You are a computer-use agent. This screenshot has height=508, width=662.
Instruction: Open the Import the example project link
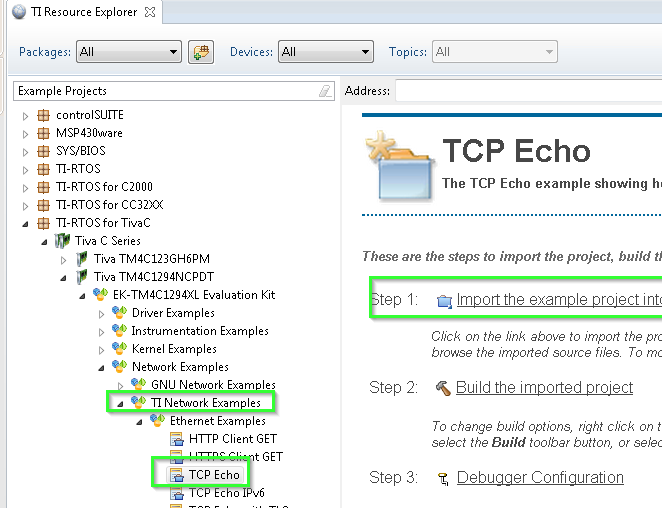click(559, 299)
